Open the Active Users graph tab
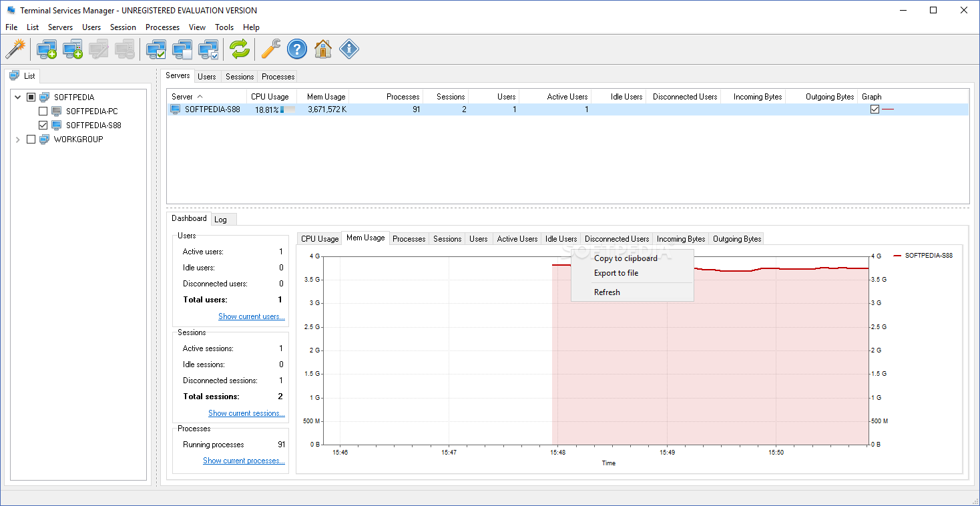The image size is (980, 506). (517, 239)
